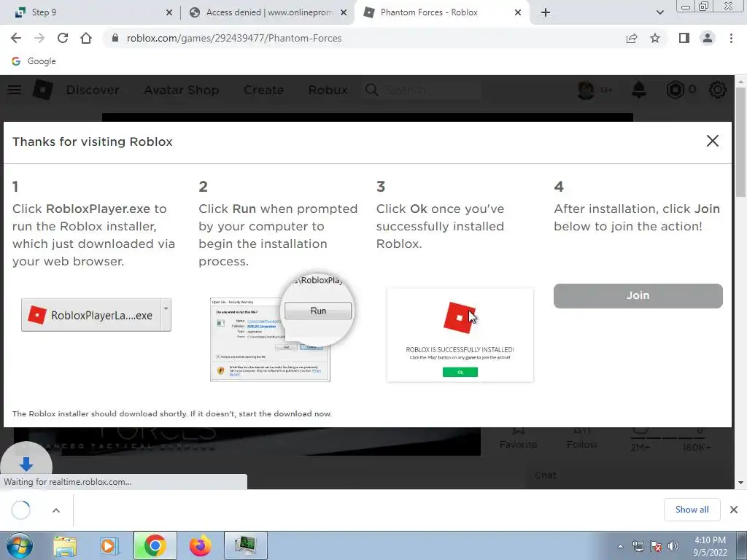Open Windows Explorer from taskbar
The height and width of the screenshot is (560, 747).
[x=64, y=545]
